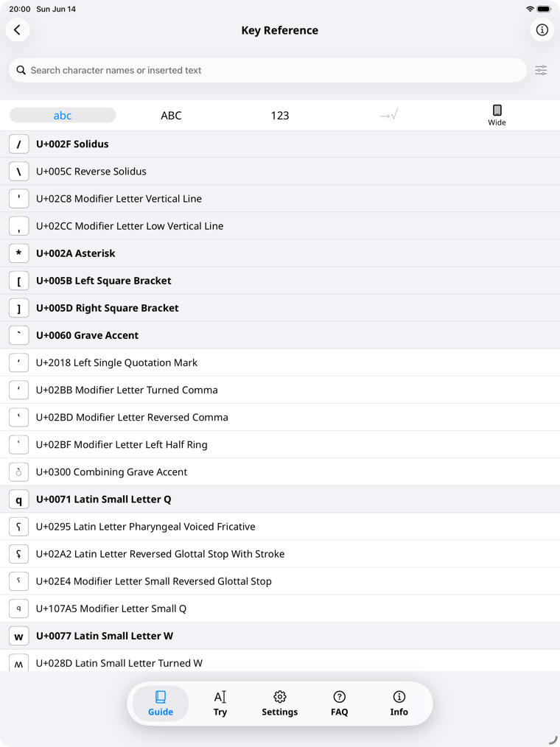Tap the Latin Small Letter Q key icon
Image resolution: width=560 pixels, height=747 pixels.
(x=19, y=499)
